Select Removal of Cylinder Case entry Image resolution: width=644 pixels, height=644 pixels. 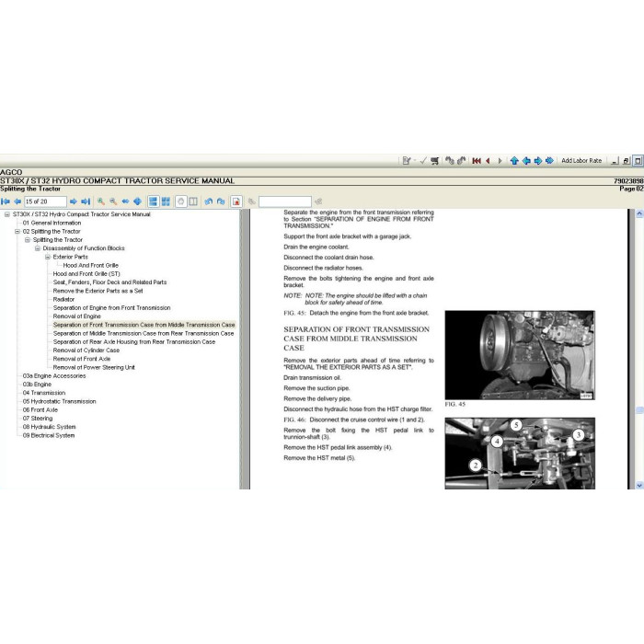[x=86, y=351]
